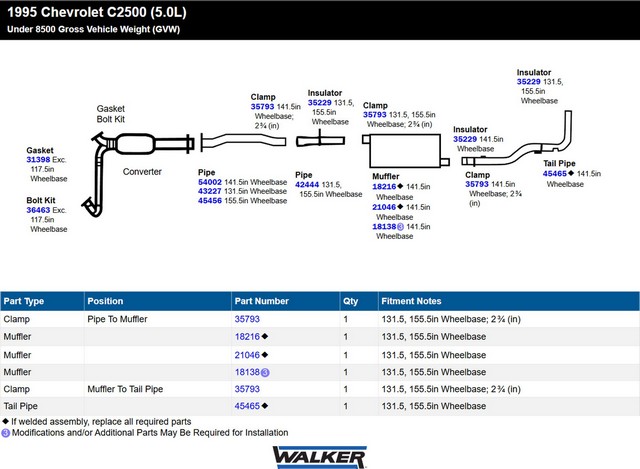Click 'Under 8500 Gross Vehicle Weight (GVW)' subtitle
The height and width of the screenshot is (469, 640).
pyautogui.click(x=93, y=29)
